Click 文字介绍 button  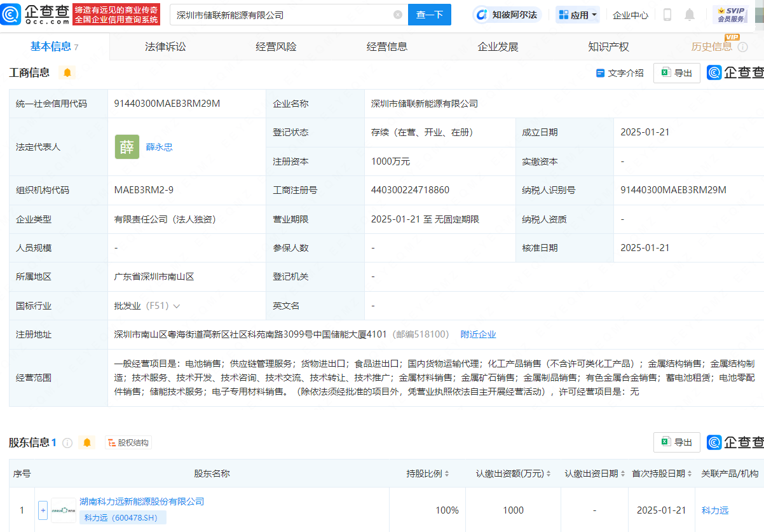(620, 73)
